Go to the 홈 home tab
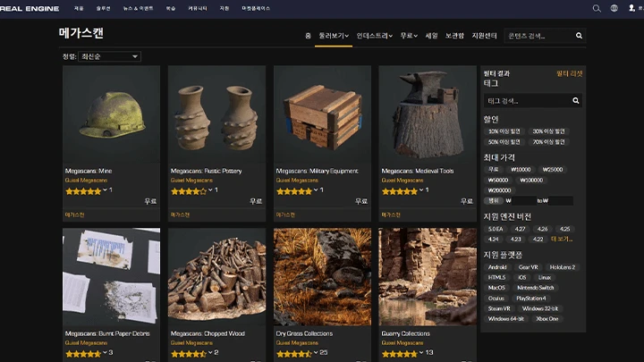The width and height of the screenshot is (644, 362). click(x=308, y=36)
